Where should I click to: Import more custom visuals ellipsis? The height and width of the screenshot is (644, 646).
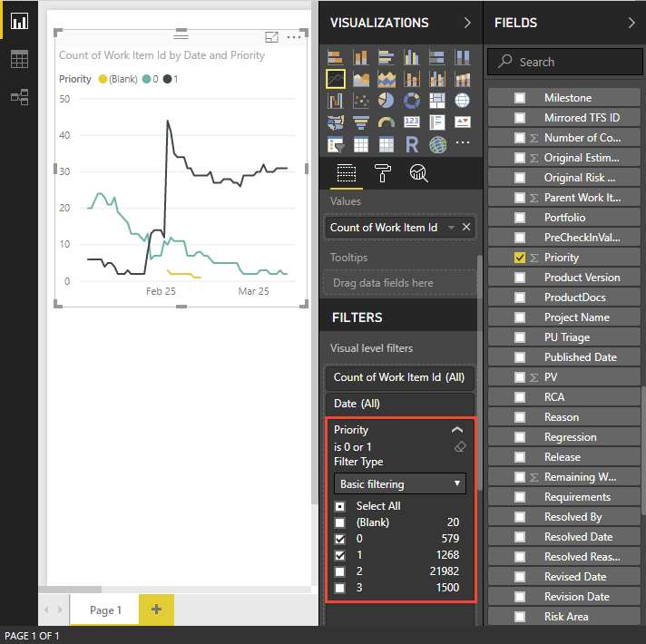(463, 142)
